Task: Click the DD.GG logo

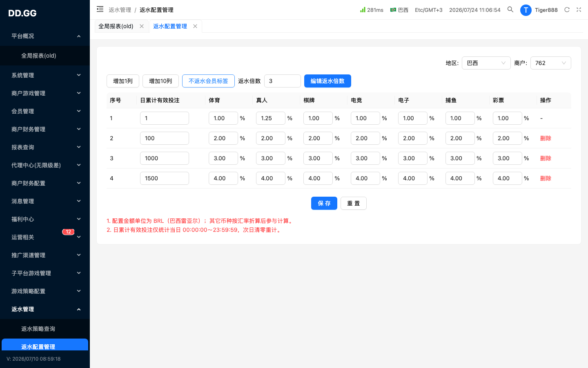Action: 22,13
